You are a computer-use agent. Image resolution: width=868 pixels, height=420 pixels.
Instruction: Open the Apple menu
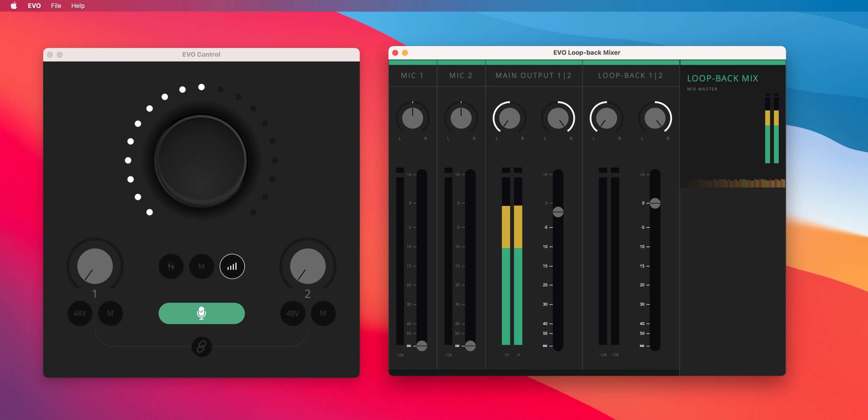(14, 6)
